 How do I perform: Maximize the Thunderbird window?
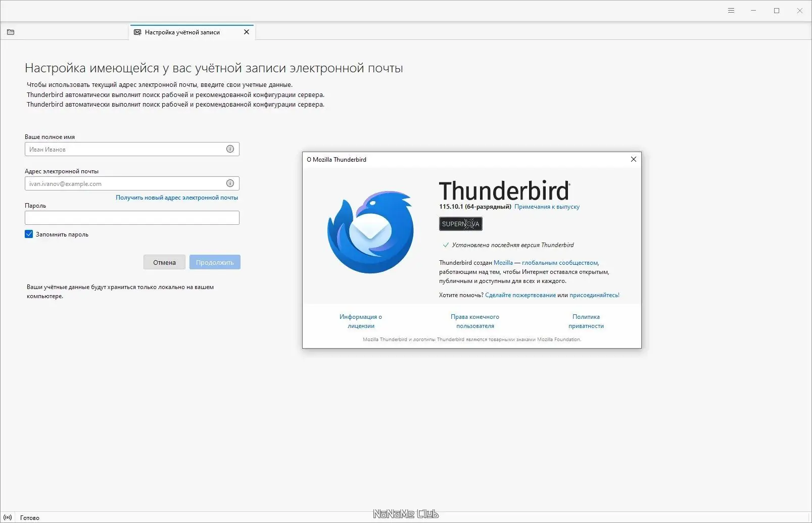777,11
